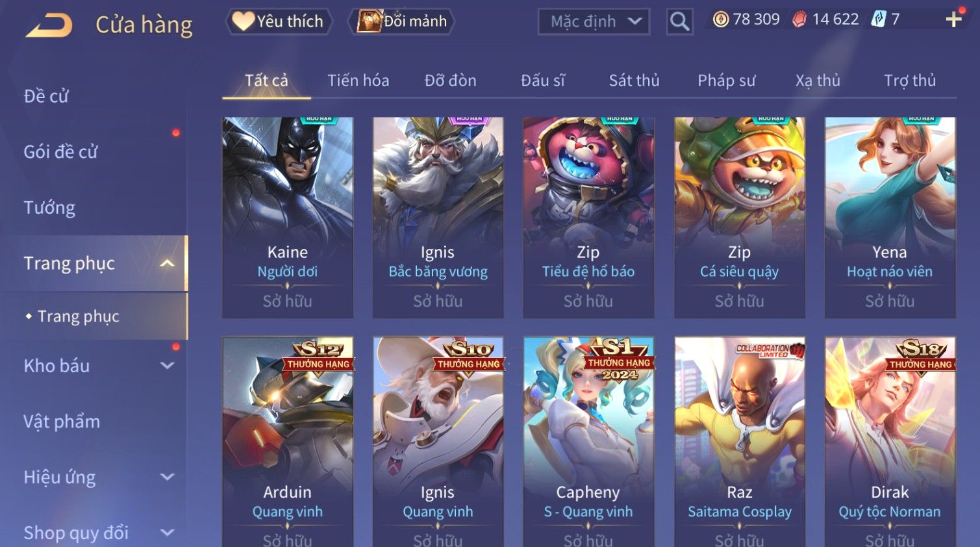The width and height of the screenshot is (980, 547).
Task: Open Yêu thích heart favorites
Action: coord(279,21)
